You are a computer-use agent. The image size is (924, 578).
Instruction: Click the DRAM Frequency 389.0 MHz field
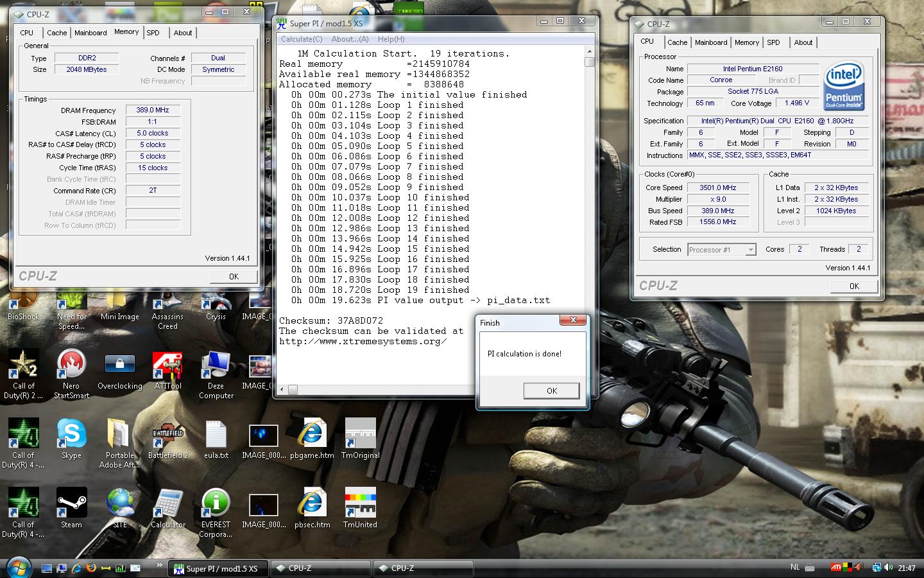point(153,110)
